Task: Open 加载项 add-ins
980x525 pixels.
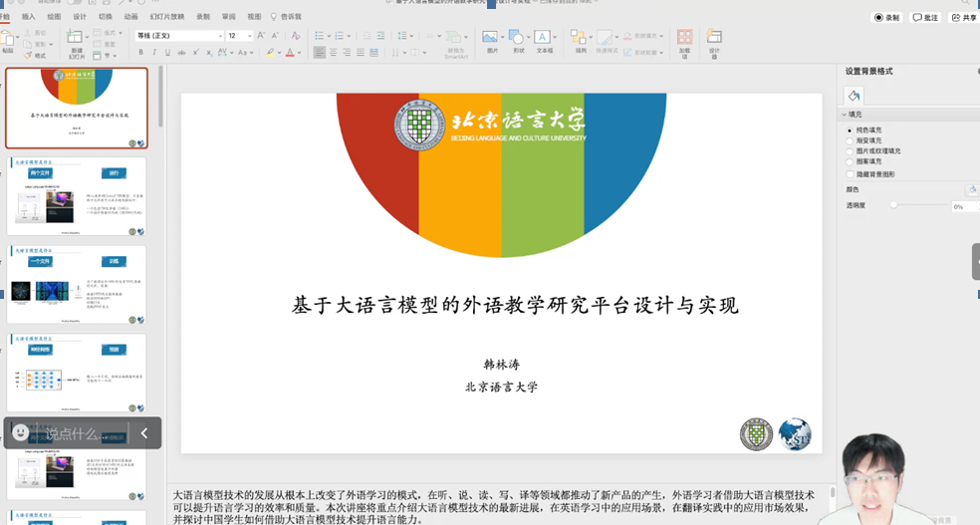Action: click(x=684, y=43)
